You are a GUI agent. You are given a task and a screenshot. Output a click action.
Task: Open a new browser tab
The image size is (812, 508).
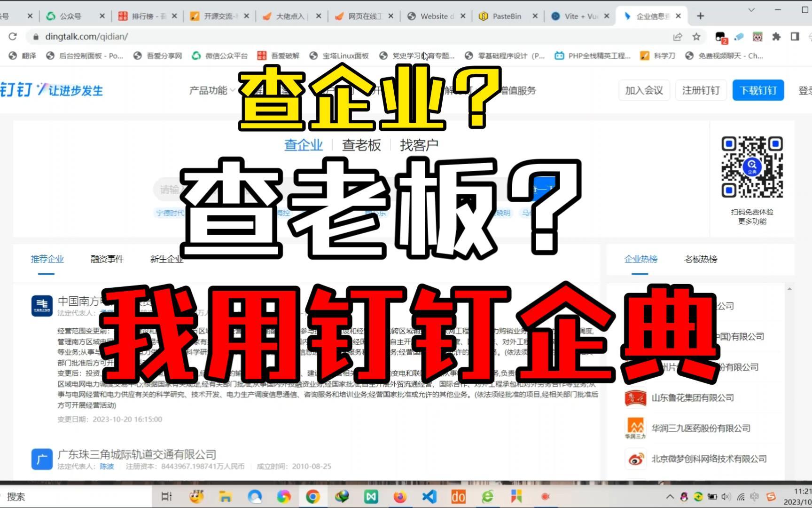701,16
